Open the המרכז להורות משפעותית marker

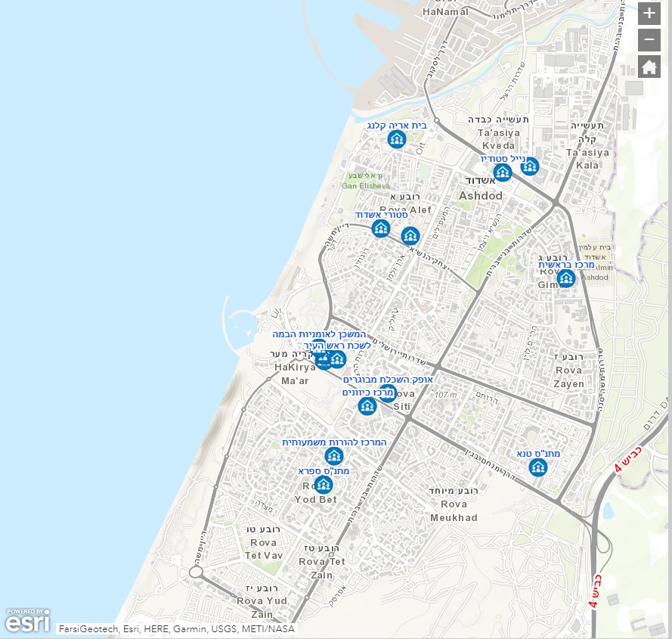point(333,455)
